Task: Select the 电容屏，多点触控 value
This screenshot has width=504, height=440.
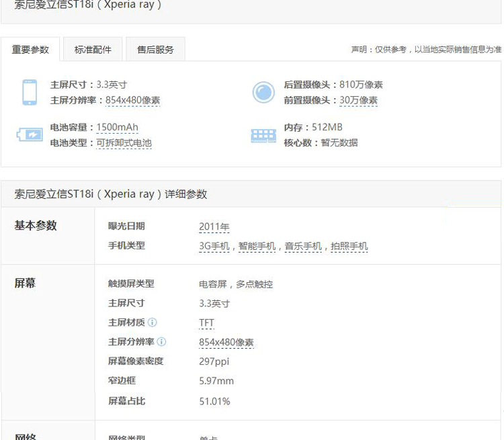Action: [x=236, y=284]
